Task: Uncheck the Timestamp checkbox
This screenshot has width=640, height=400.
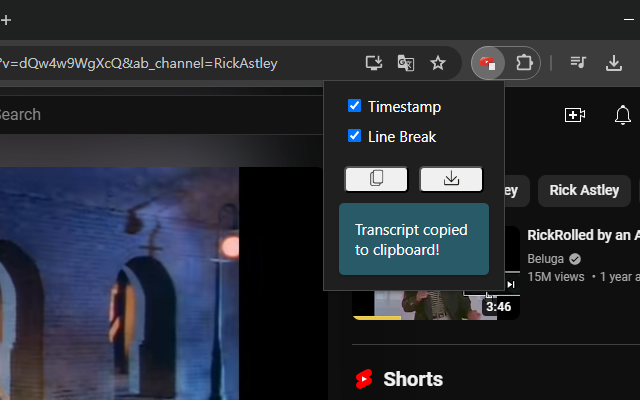Action: 354,106
